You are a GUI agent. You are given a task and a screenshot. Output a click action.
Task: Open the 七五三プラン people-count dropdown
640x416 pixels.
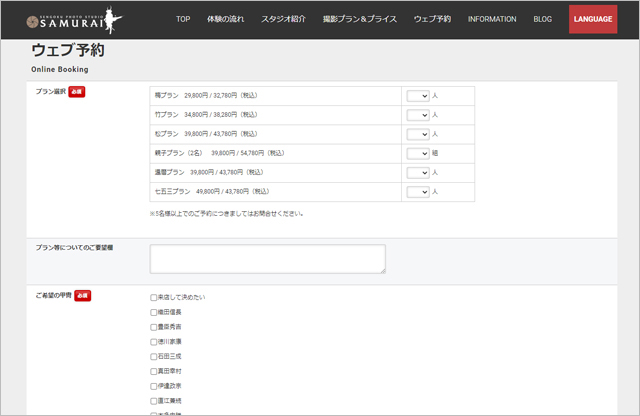pos(418,192)
